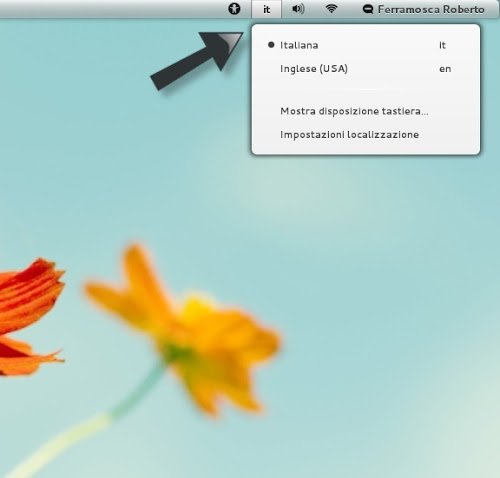Choose the Italiana keyboard layout entry
Viewport: 500px width, 478px height.
[366, 45]
